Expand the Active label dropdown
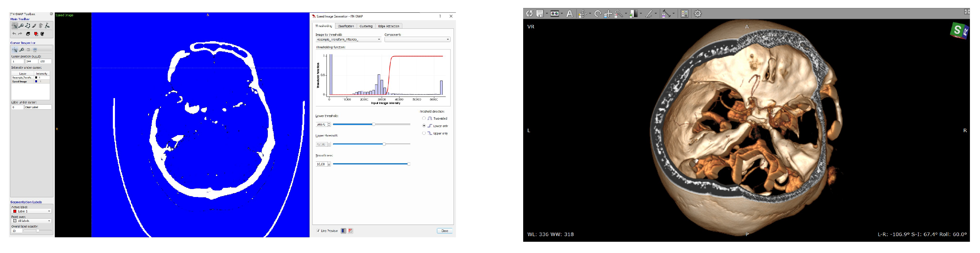Image resolution: width=980 pixels, height=253 pixels. [x=31, y=211]
